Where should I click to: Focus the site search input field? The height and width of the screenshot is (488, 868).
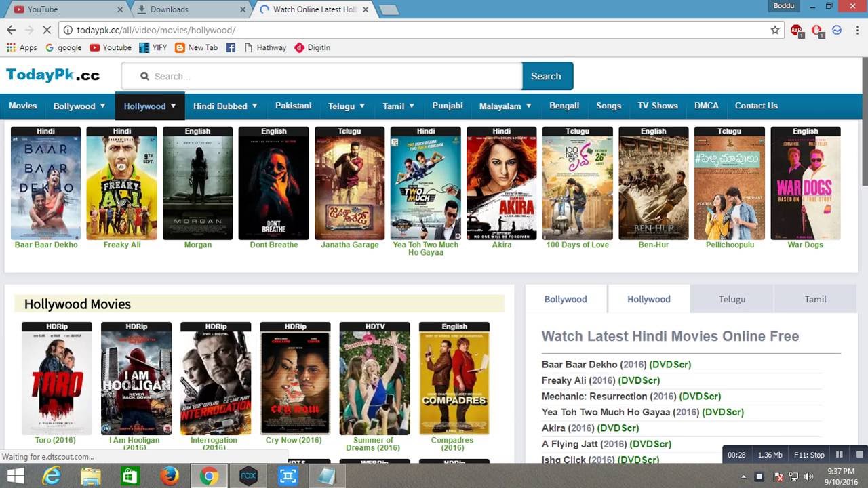point(322,76)
